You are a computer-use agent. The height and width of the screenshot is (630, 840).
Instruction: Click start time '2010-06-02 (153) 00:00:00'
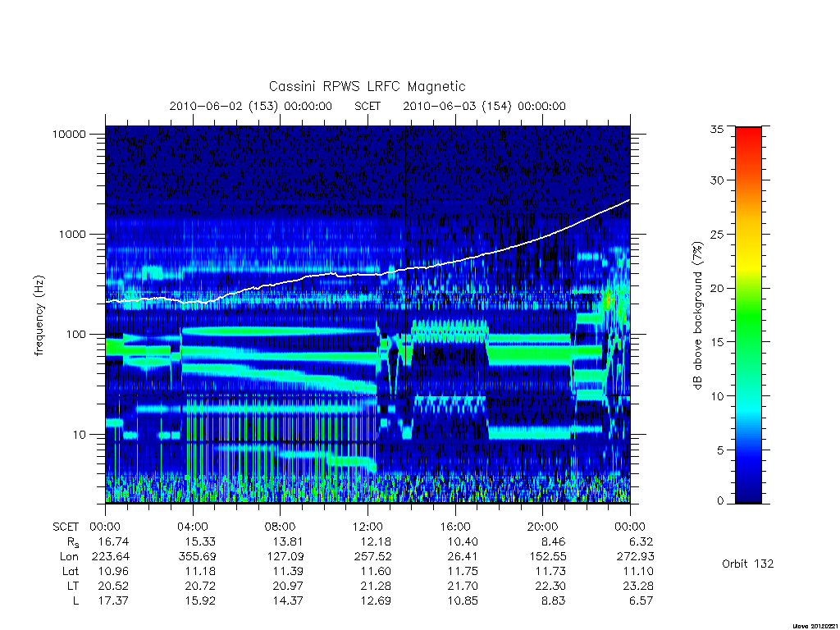(251, 106)
